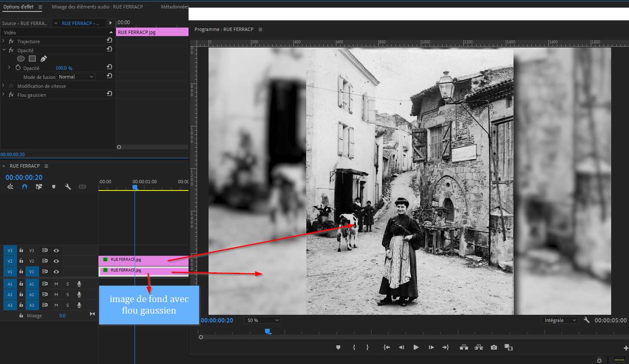629x364 pixels.
Task: Hide track V2 with eye icon
Action: click(56, 261)
